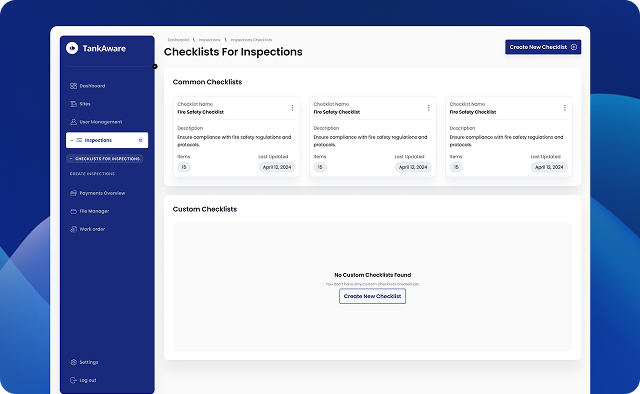
Task: Click April 10, 2024 date on middle card
Action: click(413, 167)
